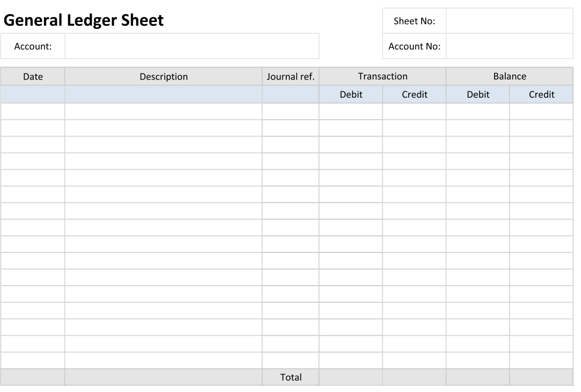Click 'Debit' under the Transaction header
581x392 pixels.
tap(351, 94)
